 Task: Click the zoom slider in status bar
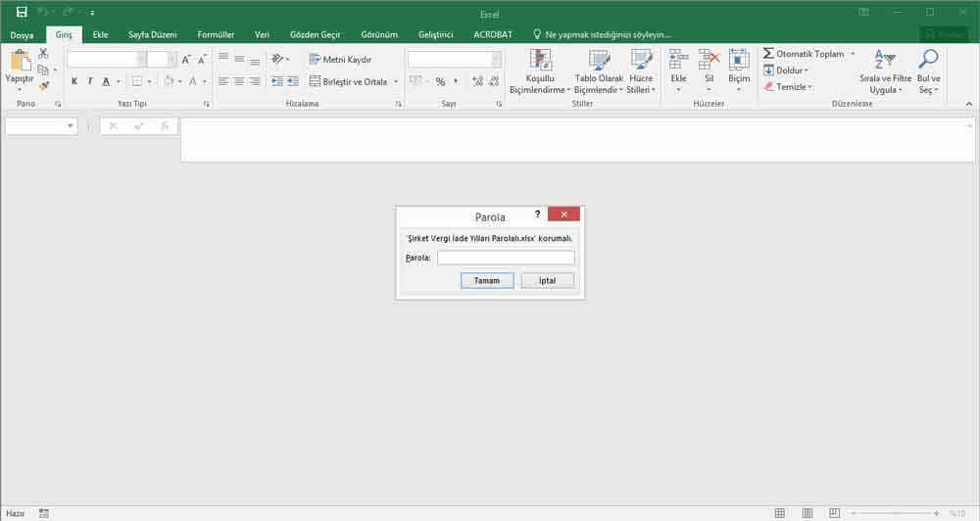coord(895,513)
